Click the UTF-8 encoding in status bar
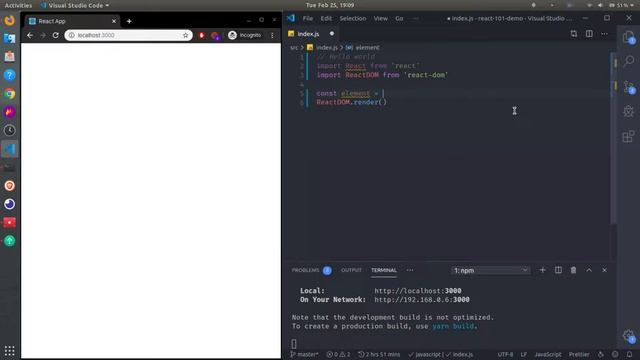640x360 pixels. pyautogui.click(x=505, y=354)
